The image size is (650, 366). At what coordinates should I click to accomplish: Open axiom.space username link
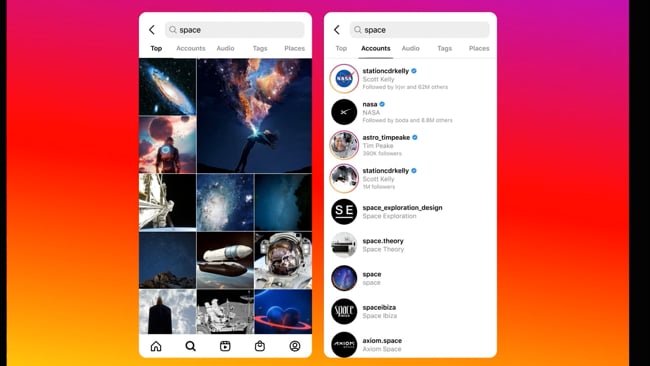coord(382,340)
